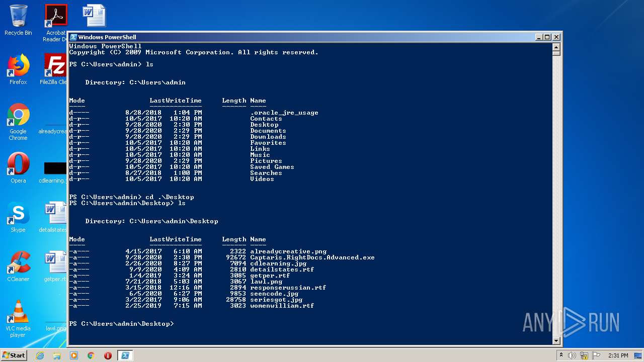Open Windows Explorer from the taskbar
The height and width of the screenshot is (362, 644).
(x=57, y=355)
